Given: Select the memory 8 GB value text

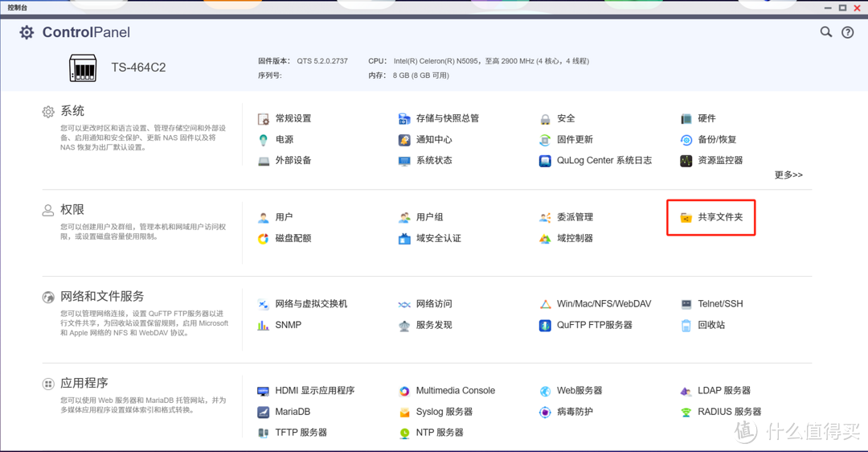Looking at the screenshot, I should pyautogui.click(x=420, y=76).
